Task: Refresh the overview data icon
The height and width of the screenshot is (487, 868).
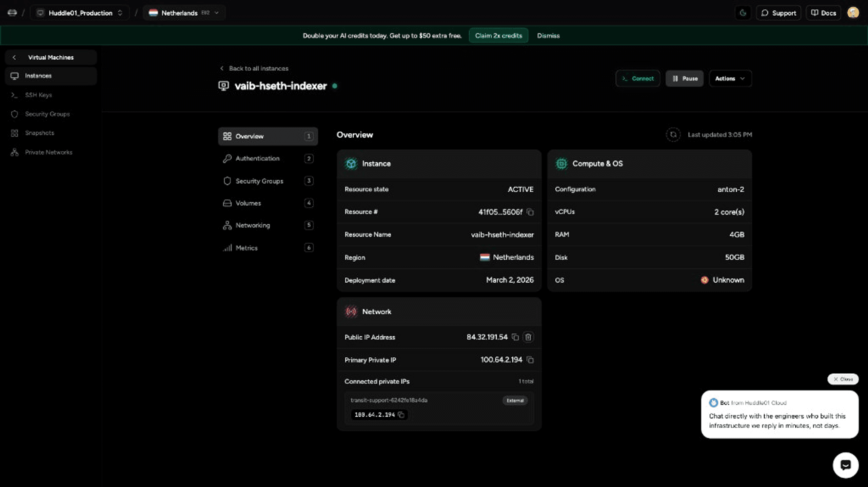Action: coord(673,135)
